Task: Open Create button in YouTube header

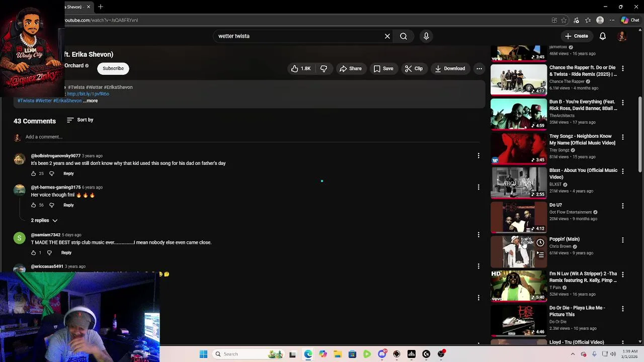Action: pyautogui.click(x=577, y=36)
